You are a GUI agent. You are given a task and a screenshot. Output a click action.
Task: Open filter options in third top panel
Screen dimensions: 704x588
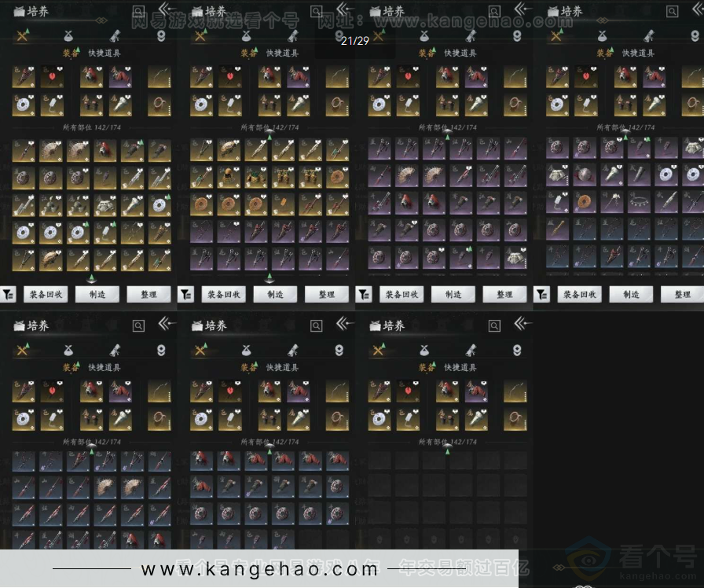pos(364,295)
